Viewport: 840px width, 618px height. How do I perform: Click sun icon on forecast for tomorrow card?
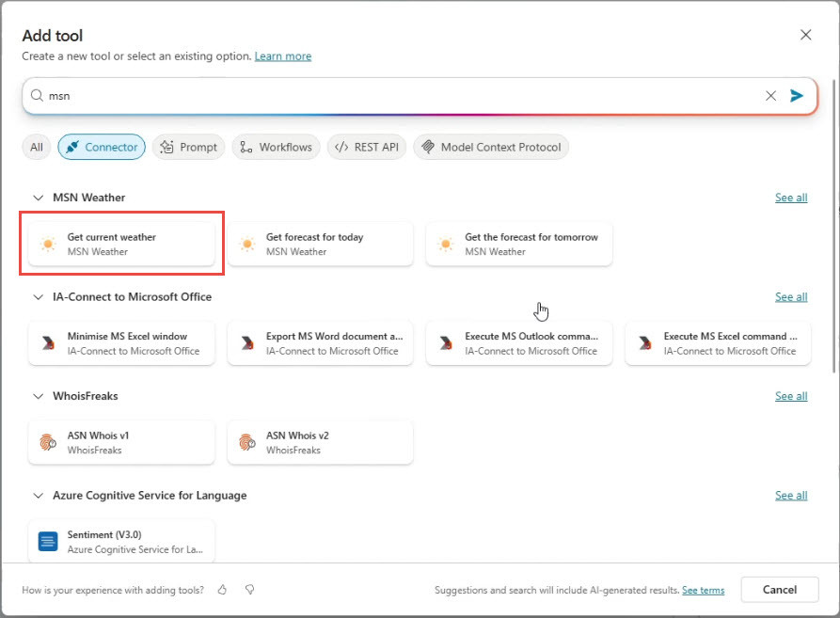pyautogui.click(x=446, y=245)
